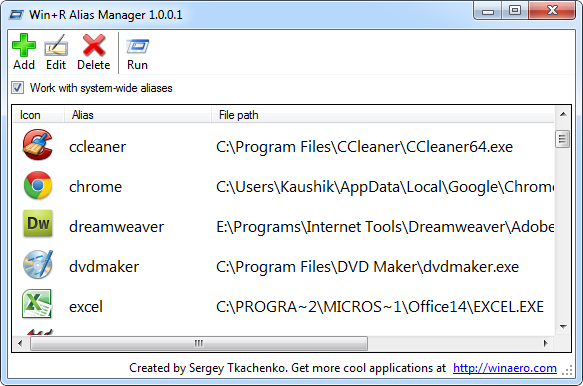Click the EXCEL.EXE file path
This screenshot has height=386, width=583.
click(x=380, y=307)
